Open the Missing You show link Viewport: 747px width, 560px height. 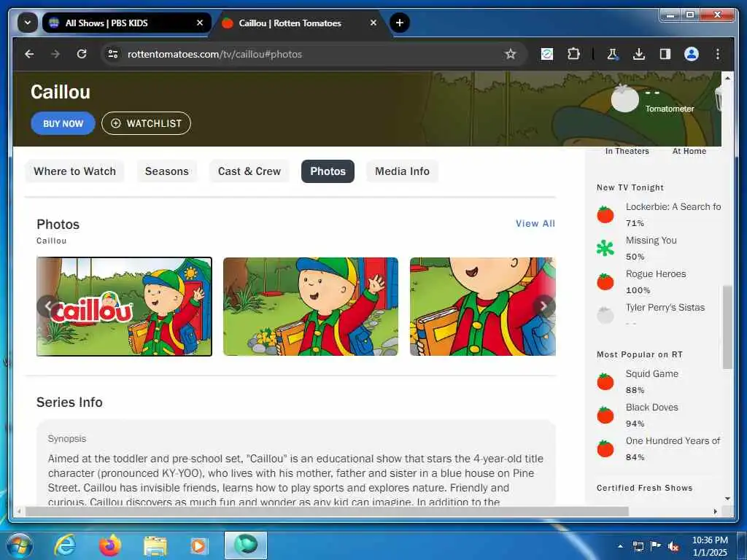coord(651,241)
